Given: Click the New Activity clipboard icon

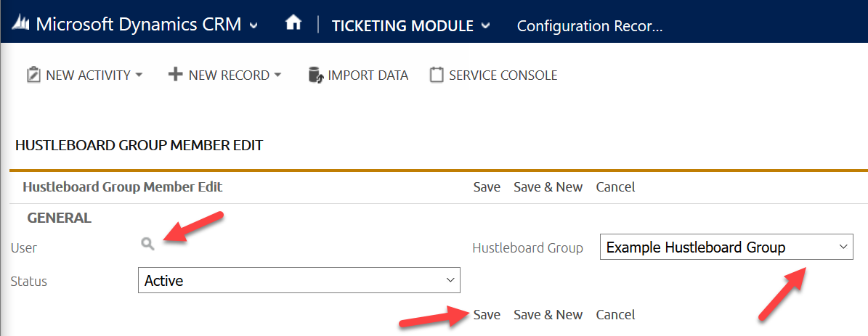Looking at the screenshot, I should (33, 75).
